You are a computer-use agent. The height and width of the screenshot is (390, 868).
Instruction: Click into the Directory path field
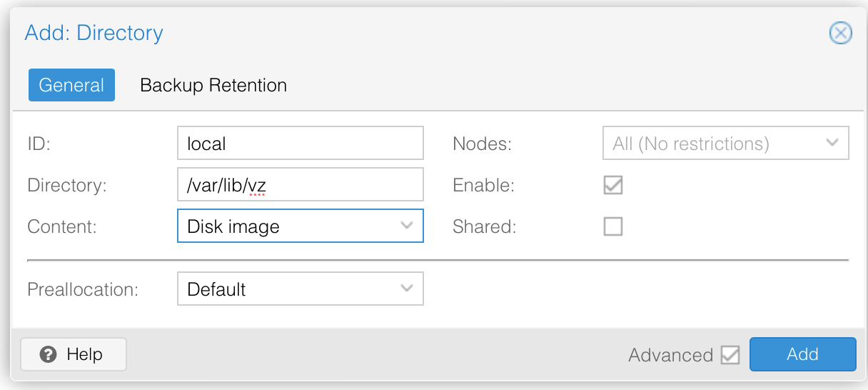point(301,184)
